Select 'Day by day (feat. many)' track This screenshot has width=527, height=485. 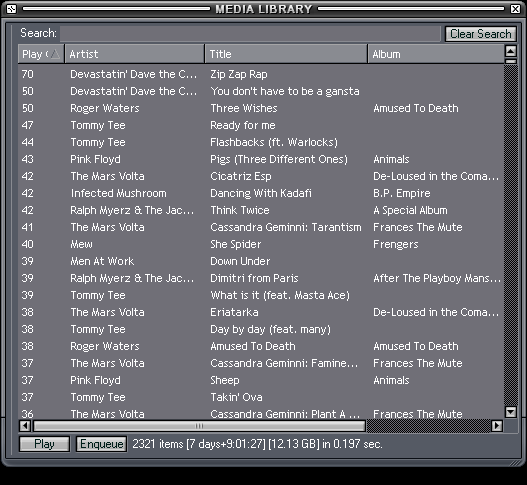click(270, 329)
